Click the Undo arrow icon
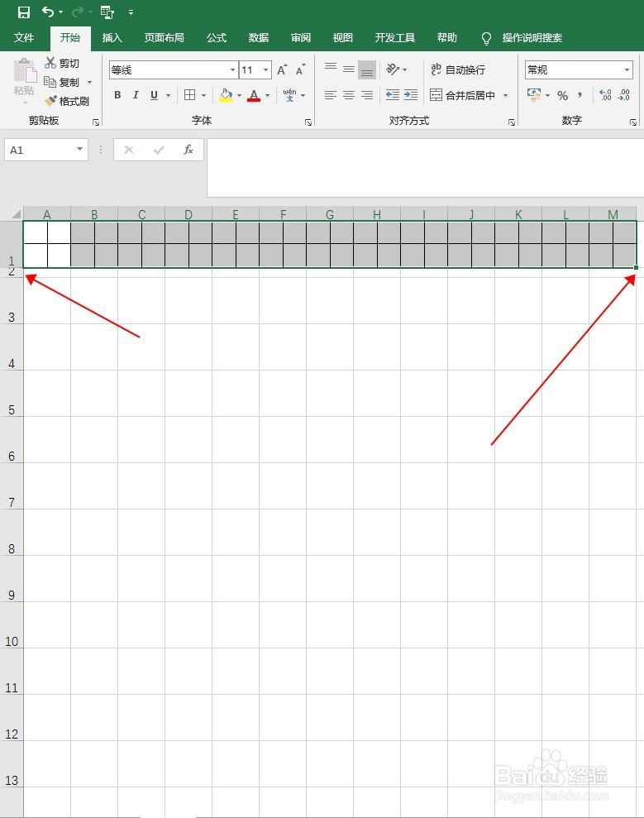 coord(48,12)
